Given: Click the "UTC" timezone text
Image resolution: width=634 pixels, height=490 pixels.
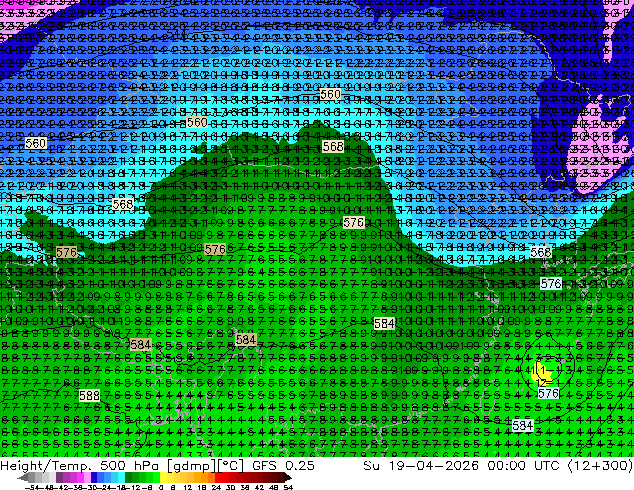Looking at the screenshot, I should pos(547,466).
